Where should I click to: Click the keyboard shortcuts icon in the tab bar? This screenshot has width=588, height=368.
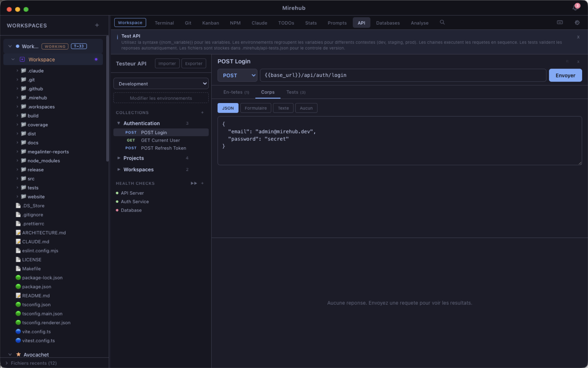tap(560, 22)
